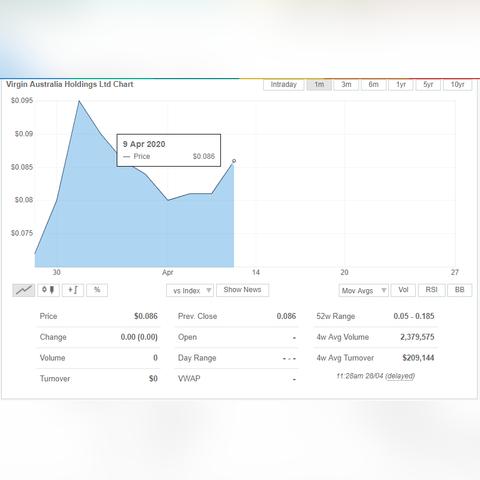Select the 10yr chart range

click(x=458, y=85)
